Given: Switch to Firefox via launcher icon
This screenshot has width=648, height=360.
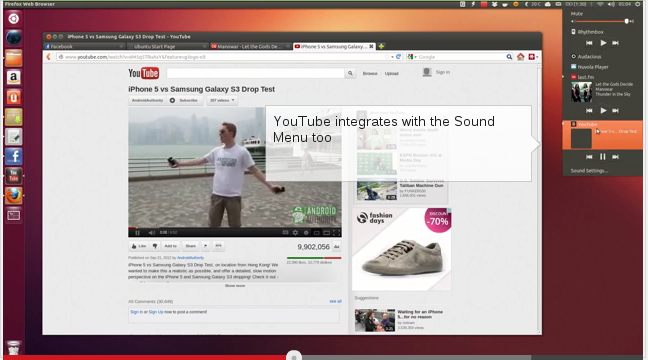Looking at the screenshot, I should click(x=13, y=195).
